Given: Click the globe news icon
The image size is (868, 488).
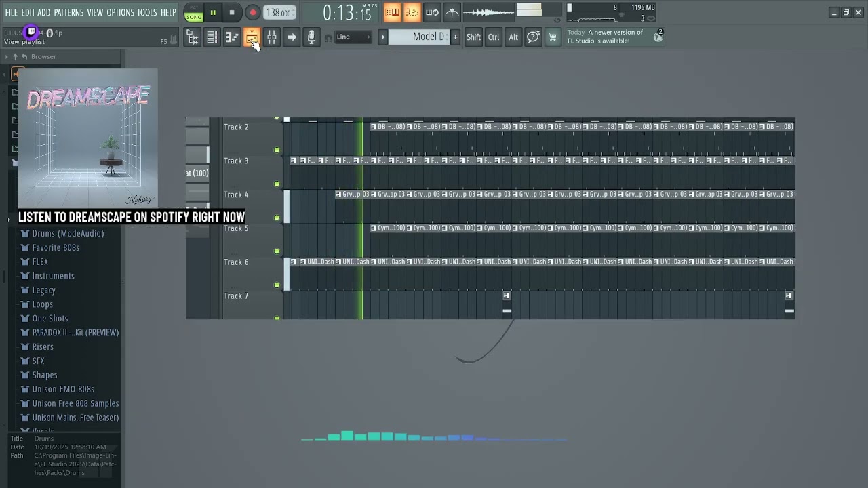Looking at the screenshot, I should pyautogui.click(x=658, y=37).
